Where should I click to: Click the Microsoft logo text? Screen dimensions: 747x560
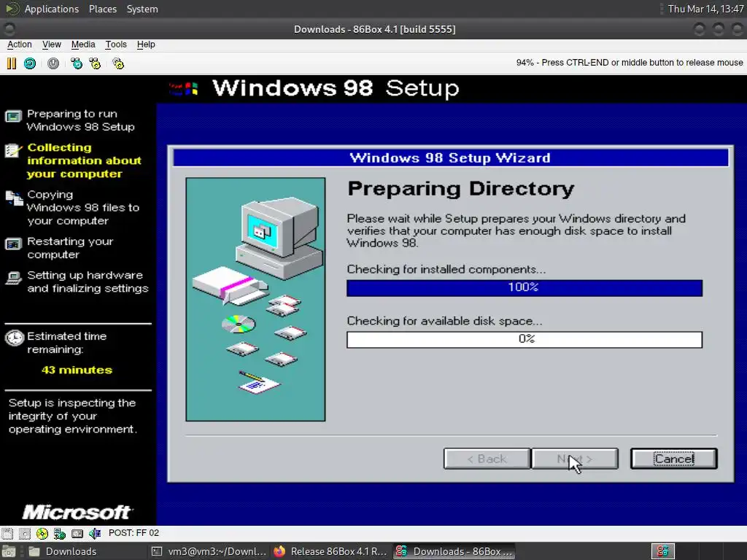[x=77, y=513]
